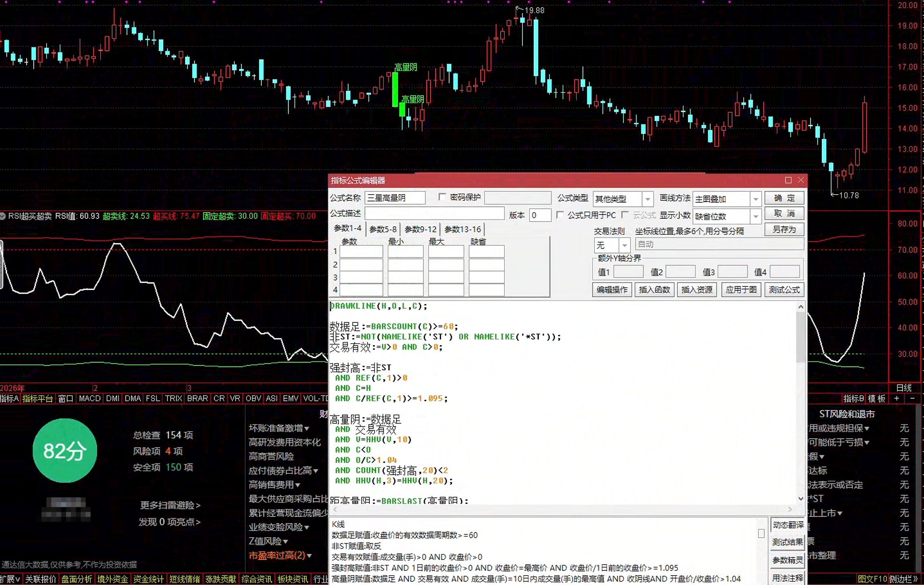Select the OBV indicator tab
Image resolution: width=924 pixels, height=585 pixels.
(x=253, y=398)
